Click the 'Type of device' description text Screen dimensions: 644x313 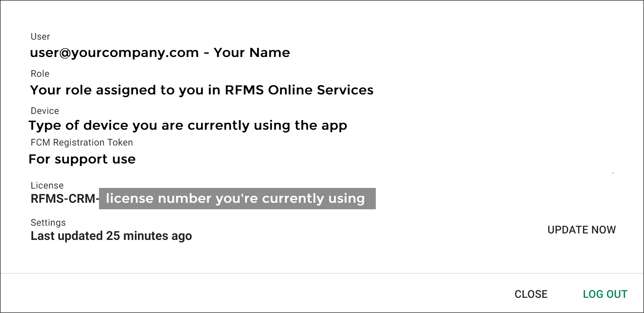(187, 125)
